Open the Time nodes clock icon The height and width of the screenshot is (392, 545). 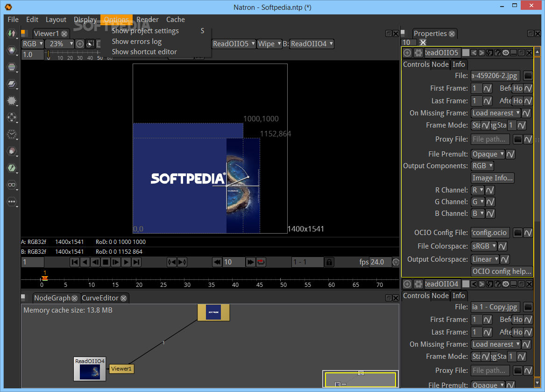pyautogui.click(x=12, y=135)
